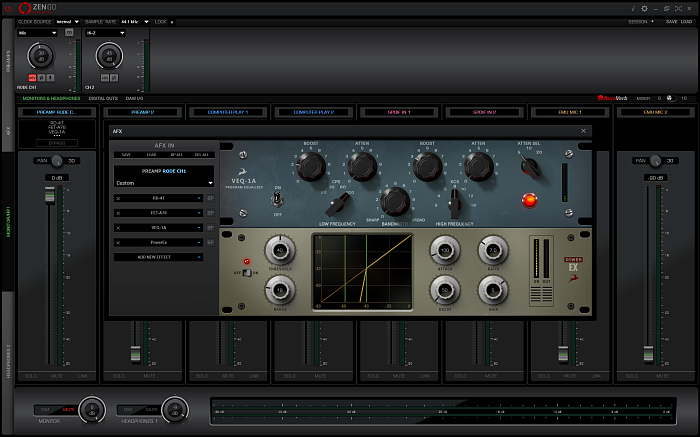Click the red lamp on VEQ-1A equalizer
Screen dimensions: 700x437
pyautogui.click(x=528, y=200)
